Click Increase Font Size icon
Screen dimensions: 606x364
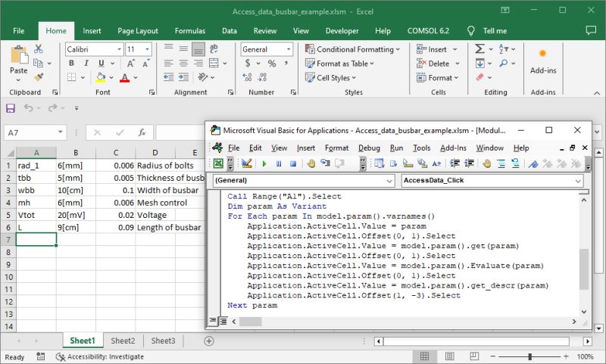pyautogui.click(x=130, y=64)
